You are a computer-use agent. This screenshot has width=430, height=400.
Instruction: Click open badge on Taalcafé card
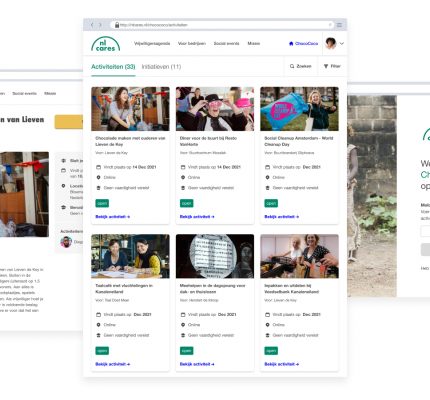click(x=102, y=351)
